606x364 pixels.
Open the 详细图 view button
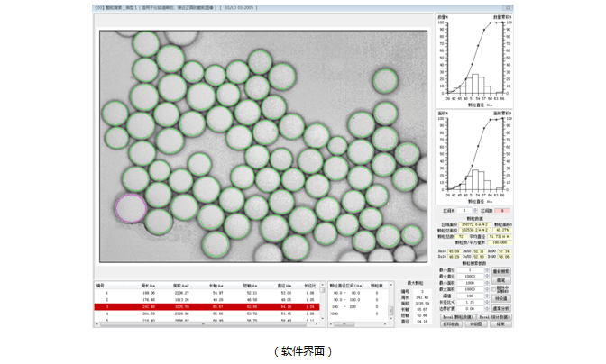(476, 324)
